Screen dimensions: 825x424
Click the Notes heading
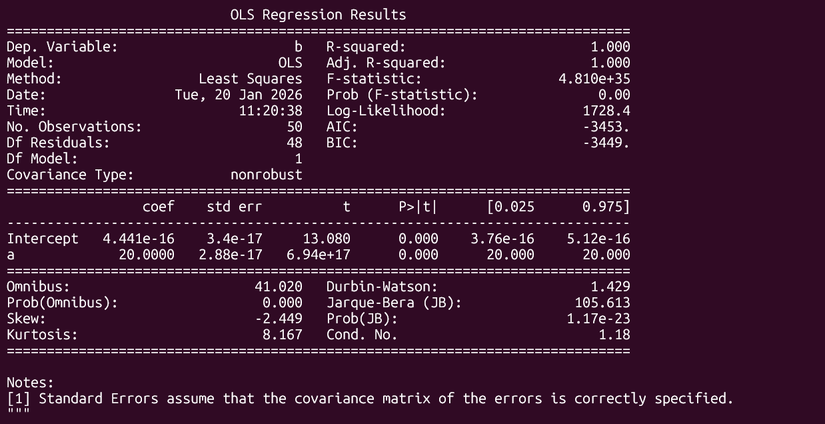pyautogui.click(x=30, y=382)
